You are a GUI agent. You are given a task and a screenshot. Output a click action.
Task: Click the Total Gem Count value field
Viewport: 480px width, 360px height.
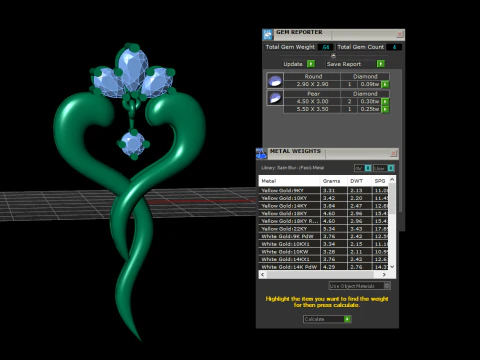click(394, 47)
